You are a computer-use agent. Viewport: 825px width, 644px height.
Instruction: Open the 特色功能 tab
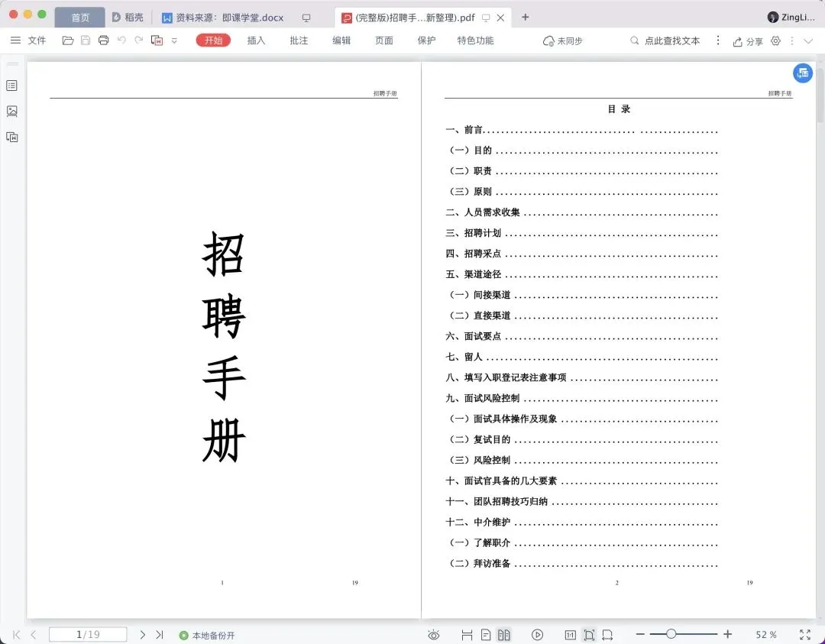(476, 40)
